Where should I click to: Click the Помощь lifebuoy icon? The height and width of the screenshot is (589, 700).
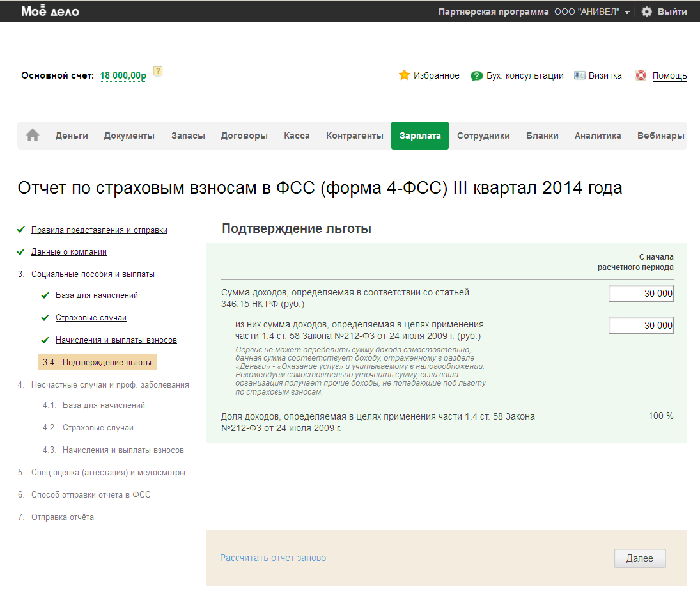[641, 75]
